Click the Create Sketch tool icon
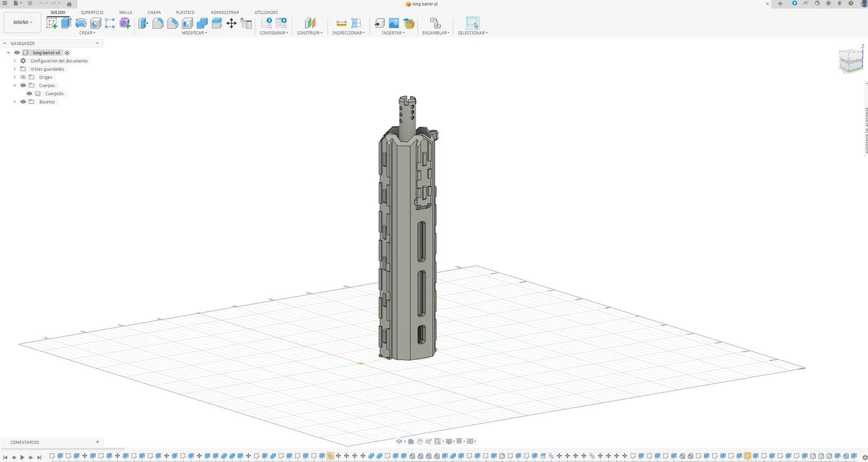 pyautogui.click(x=52, y=23)
